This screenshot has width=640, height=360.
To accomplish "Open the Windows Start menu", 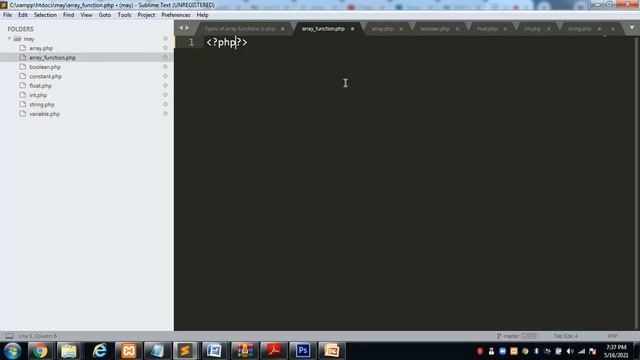I will click(12, 351).
